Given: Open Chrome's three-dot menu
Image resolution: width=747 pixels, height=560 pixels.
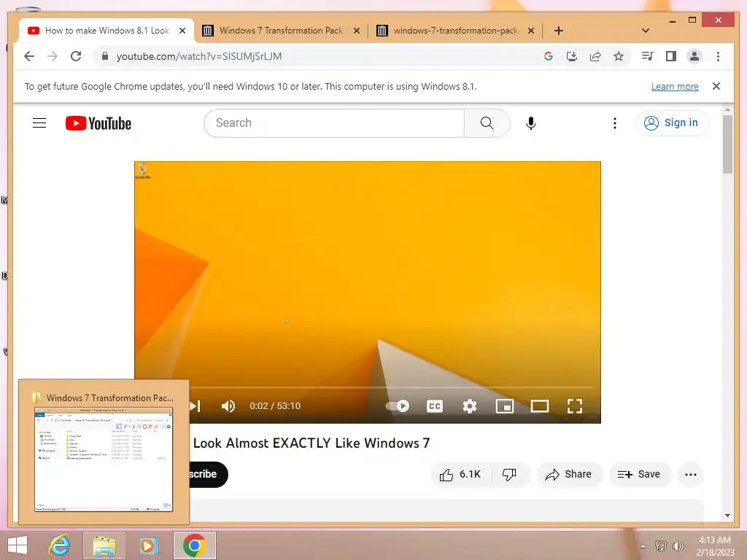Looking at the screenshot, I should (718, 56).
